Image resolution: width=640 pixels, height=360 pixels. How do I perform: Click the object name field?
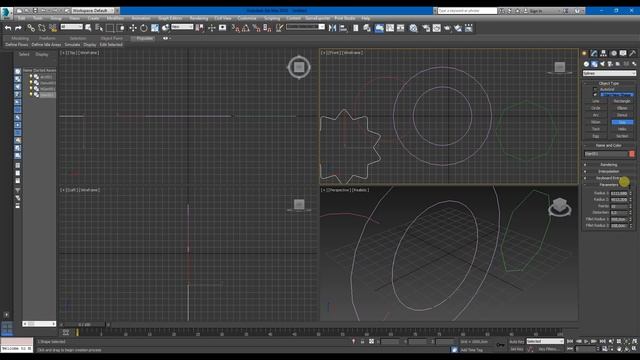pyautogui.click(x=606, y=154)
